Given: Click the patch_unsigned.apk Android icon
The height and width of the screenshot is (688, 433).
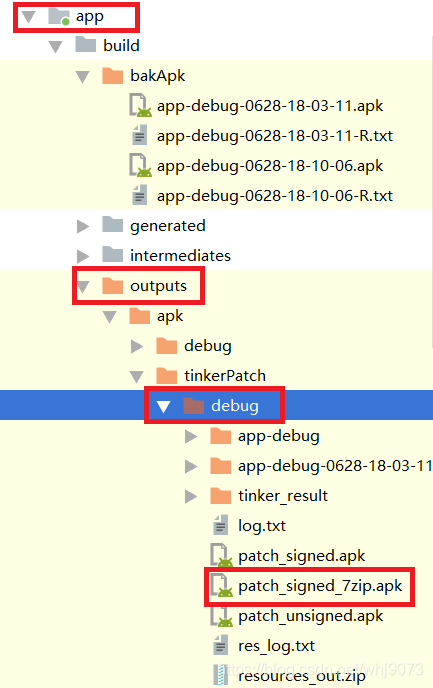Looking at the screenshot, I should 222,615.
